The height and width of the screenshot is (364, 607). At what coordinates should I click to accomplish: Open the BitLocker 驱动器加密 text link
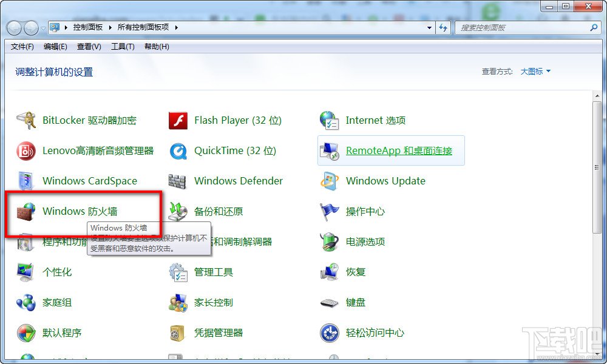(x=89, y=120)
